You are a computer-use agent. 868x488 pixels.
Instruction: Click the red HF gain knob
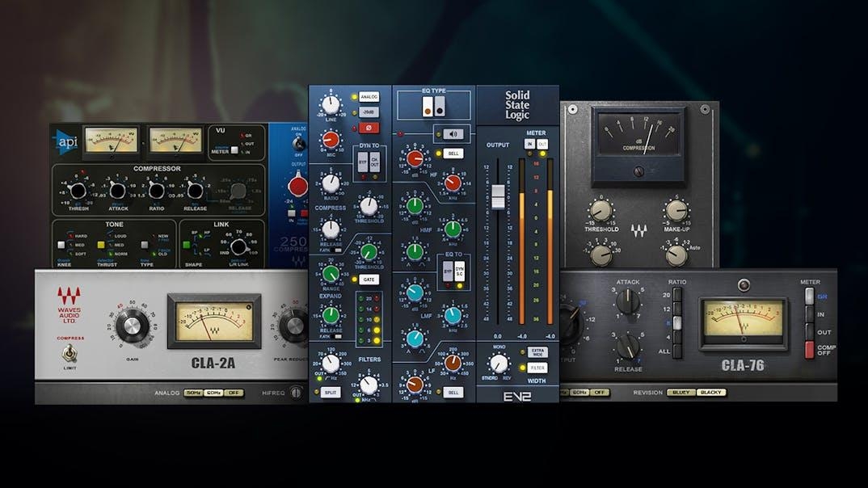pos(415,159)
